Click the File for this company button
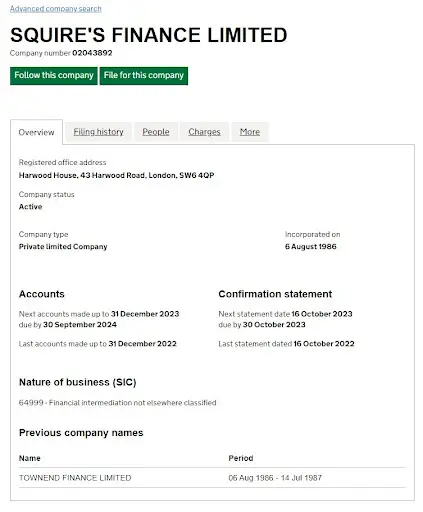Image resolution: width=423 pixels, height=512 pixels. click(x=144, y=76)
